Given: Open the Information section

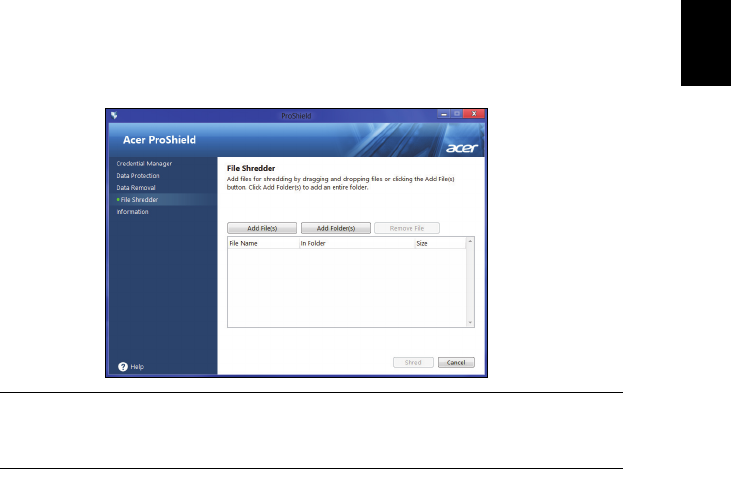Looking at the screenshot, I should 132,212.
